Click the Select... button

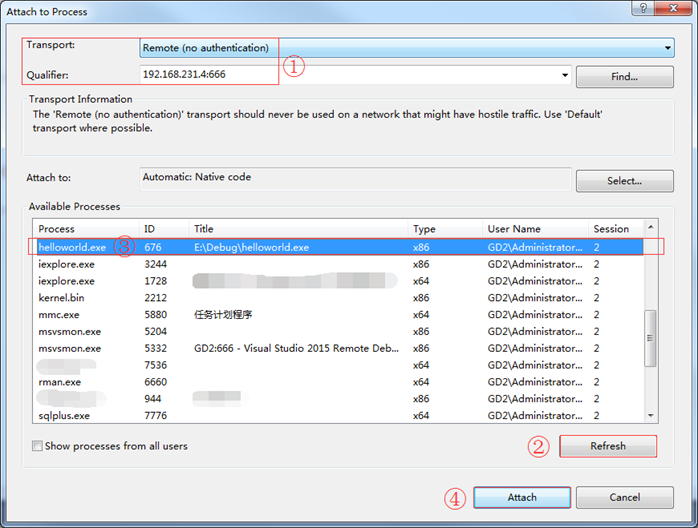[625, 181]
